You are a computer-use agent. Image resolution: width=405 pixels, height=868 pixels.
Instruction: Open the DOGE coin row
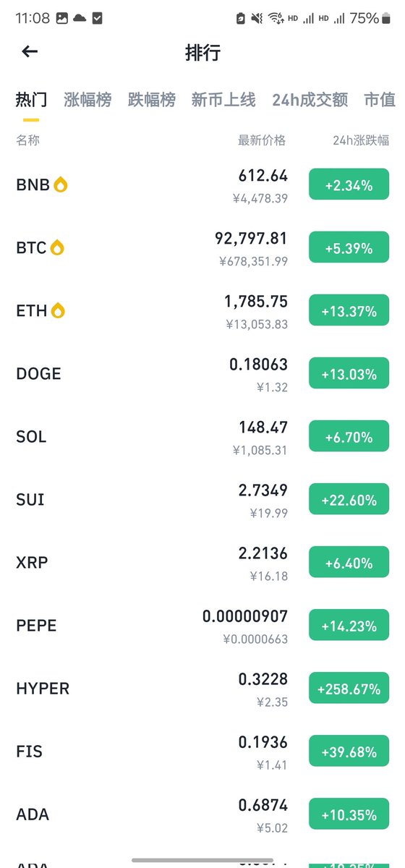[x=202, y=374]
